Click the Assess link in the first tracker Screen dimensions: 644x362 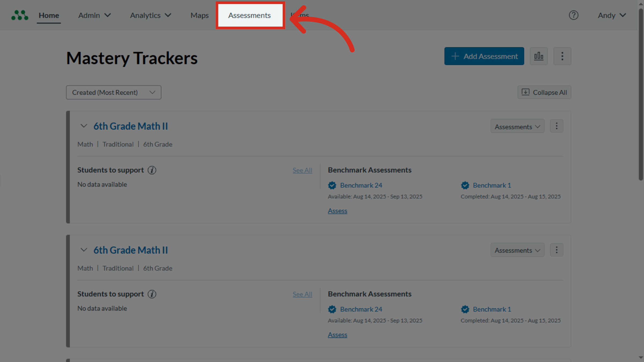click(337, 211)
